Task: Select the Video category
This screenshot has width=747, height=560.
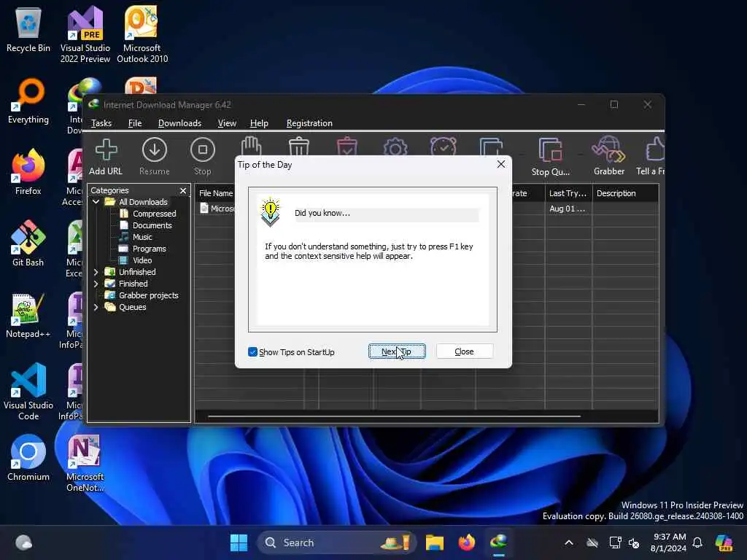Action: tap(142, 260)
